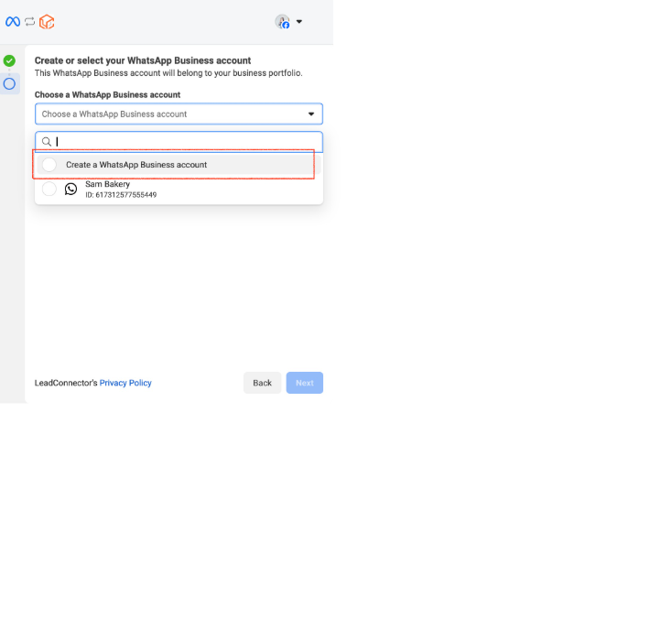Choose the Sam Bakery account entry
The height and width of the screenshot is (619, 672).
pyautogui.click(x=179, y=189)
